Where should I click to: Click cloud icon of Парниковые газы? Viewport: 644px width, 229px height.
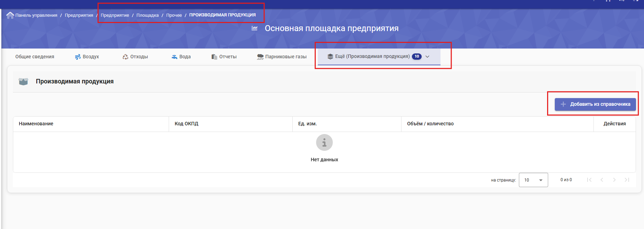260,57
